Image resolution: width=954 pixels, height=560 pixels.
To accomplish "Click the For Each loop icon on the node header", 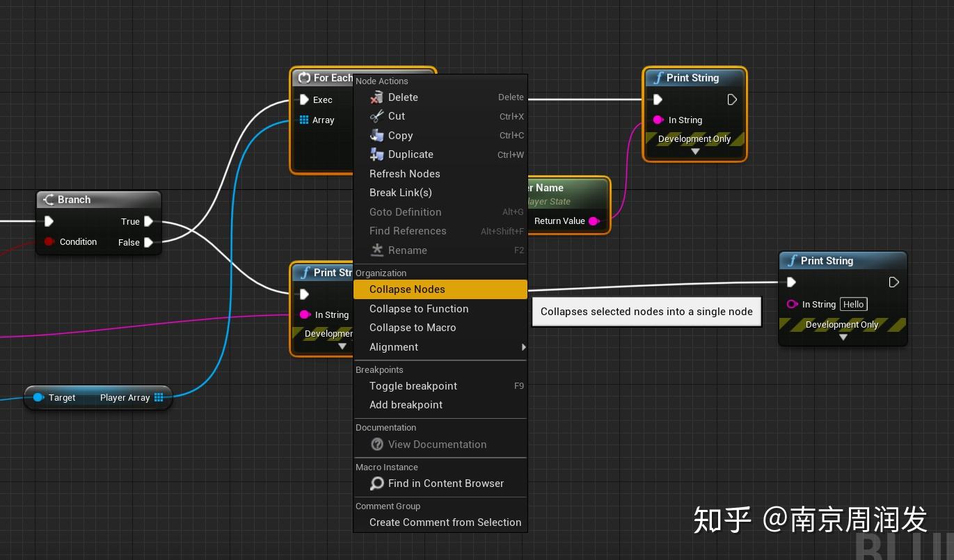I will point(304,78).
